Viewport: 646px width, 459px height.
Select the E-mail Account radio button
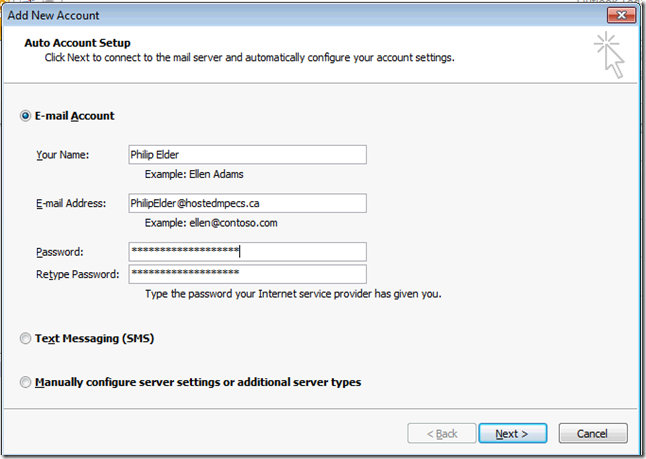point(25,116)
